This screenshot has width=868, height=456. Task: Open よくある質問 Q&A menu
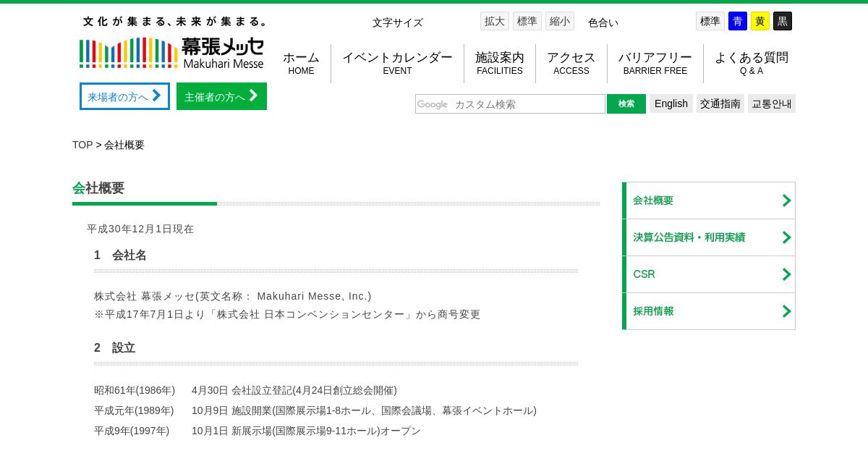coord(752,63)
